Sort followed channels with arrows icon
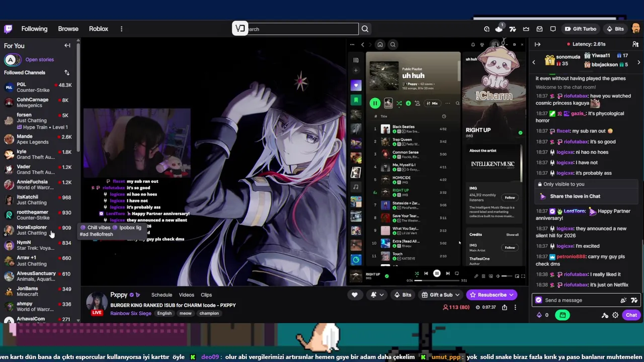 (x=67, y=72)
